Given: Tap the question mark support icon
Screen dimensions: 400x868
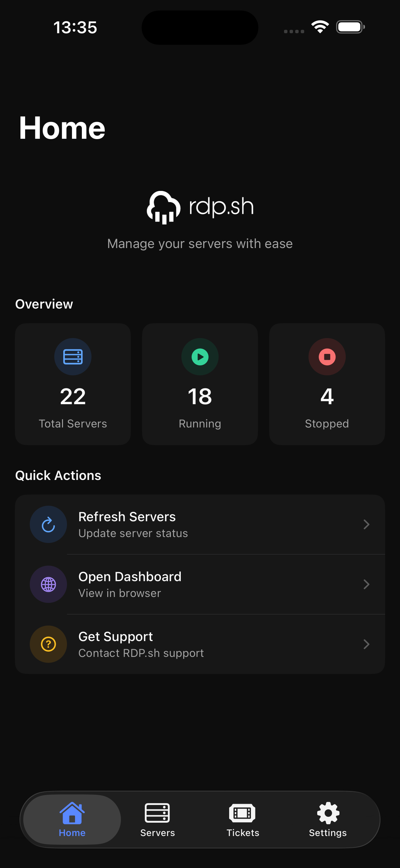Looking at the screenshot, I should (x=48, y=644).
